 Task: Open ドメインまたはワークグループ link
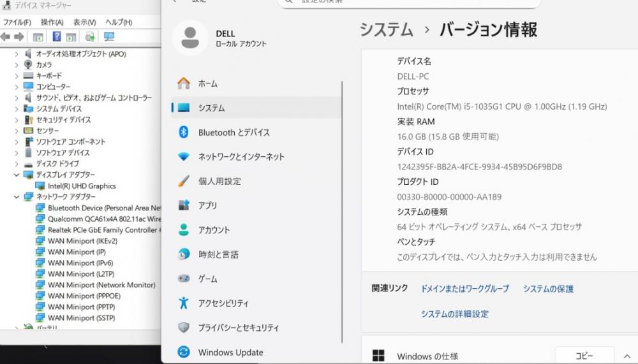pyautogui.click(x=464, y=289)
